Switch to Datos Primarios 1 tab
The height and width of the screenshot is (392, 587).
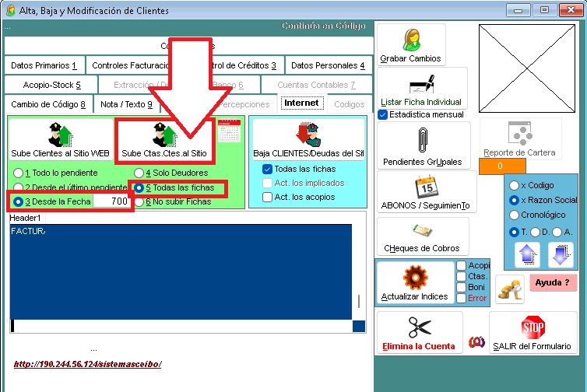(x=44, y=65)
